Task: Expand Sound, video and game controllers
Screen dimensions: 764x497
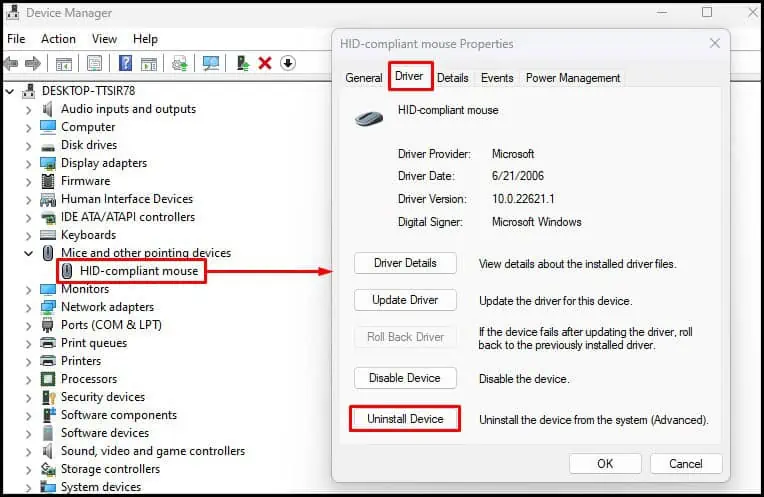Action: pos(28,452)
